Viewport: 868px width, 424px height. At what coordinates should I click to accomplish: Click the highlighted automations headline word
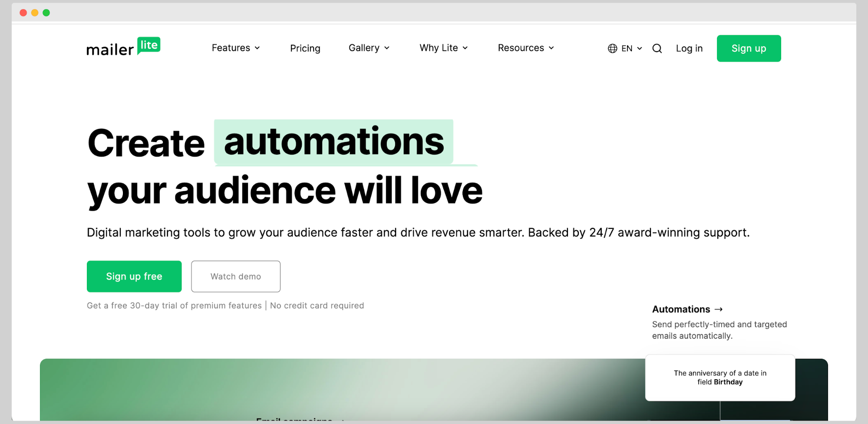pos(333,142)
